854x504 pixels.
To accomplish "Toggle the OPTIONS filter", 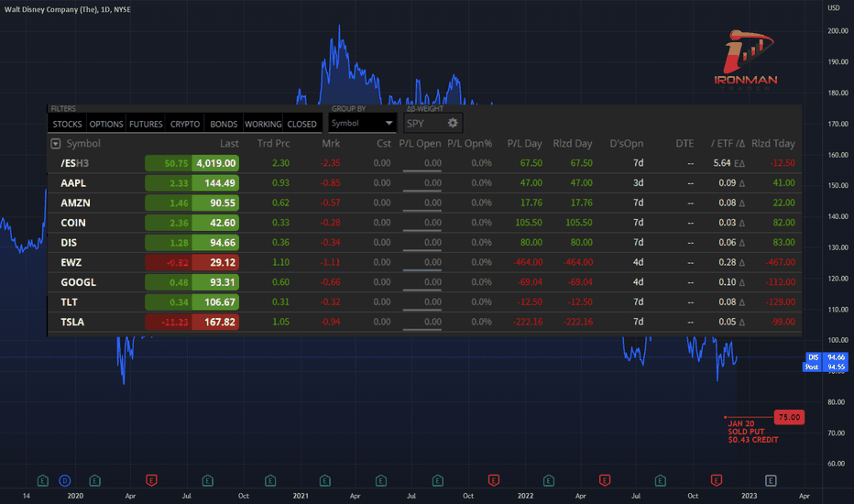I will 106,125.
